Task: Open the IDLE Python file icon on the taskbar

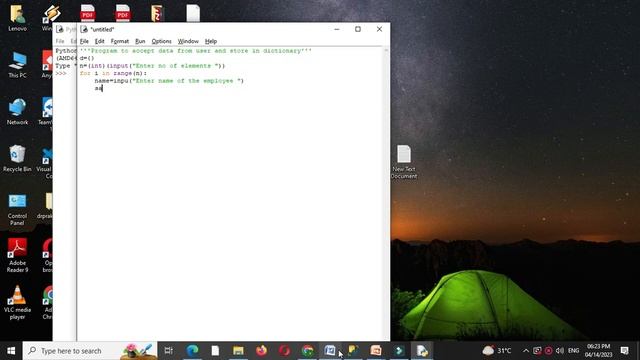Action: coord(422,351)
